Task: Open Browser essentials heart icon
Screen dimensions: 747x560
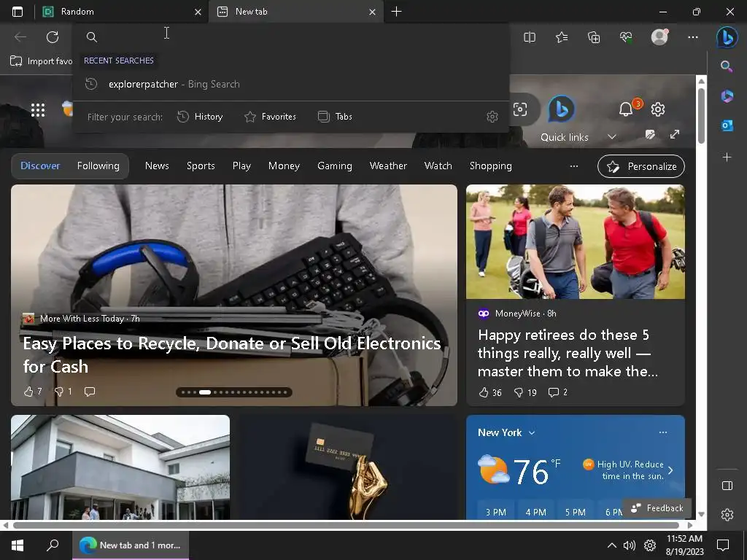Action: [x=626, y=37]
